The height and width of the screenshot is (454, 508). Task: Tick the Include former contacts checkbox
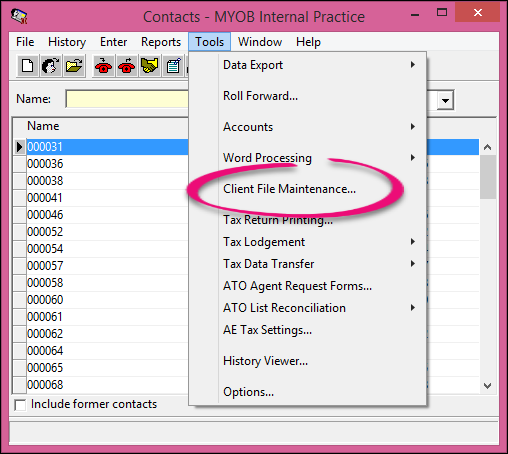tap(20, 405)
